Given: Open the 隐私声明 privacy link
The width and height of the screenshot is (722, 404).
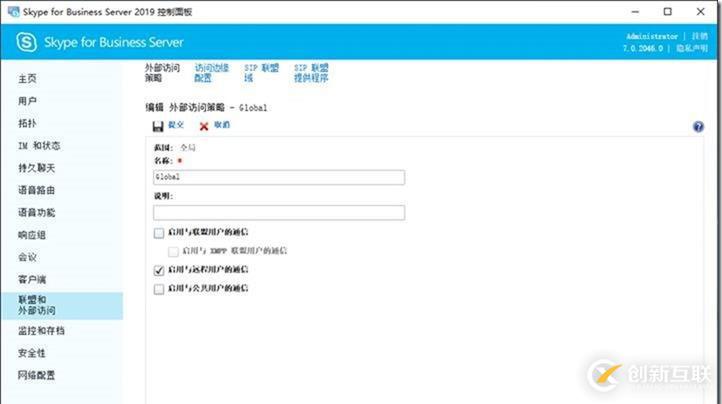Looking at the screenshot, I should 692,48.
